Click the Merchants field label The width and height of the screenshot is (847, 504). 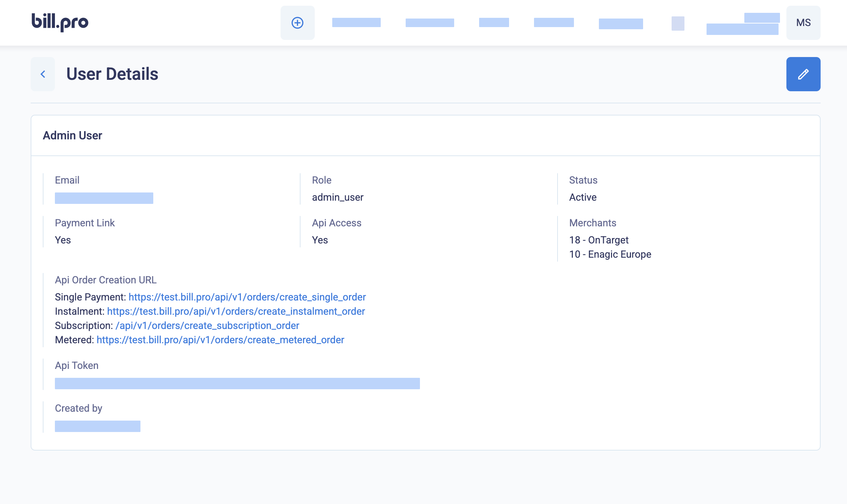(x=592, y=223)
